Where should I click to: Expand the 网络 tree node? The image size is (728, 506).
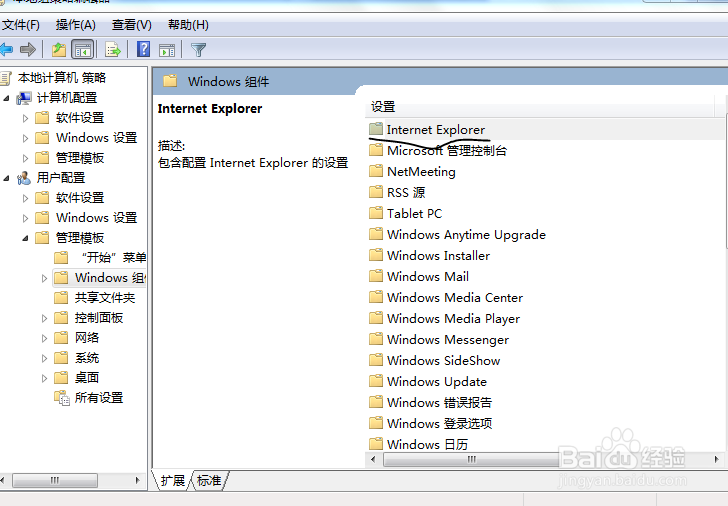[x=45, y=338]
